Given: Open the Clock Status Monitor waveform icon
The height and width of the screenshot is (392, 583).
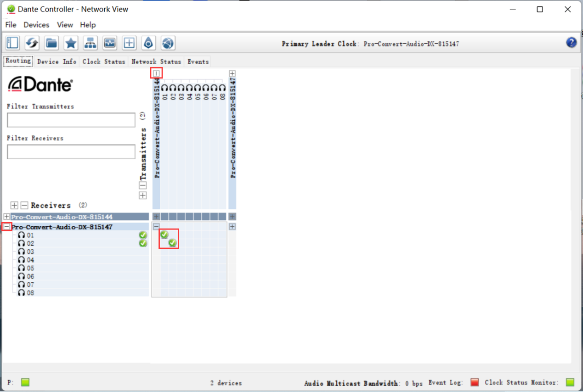Looking at the screenshot, I should point(110,43).
